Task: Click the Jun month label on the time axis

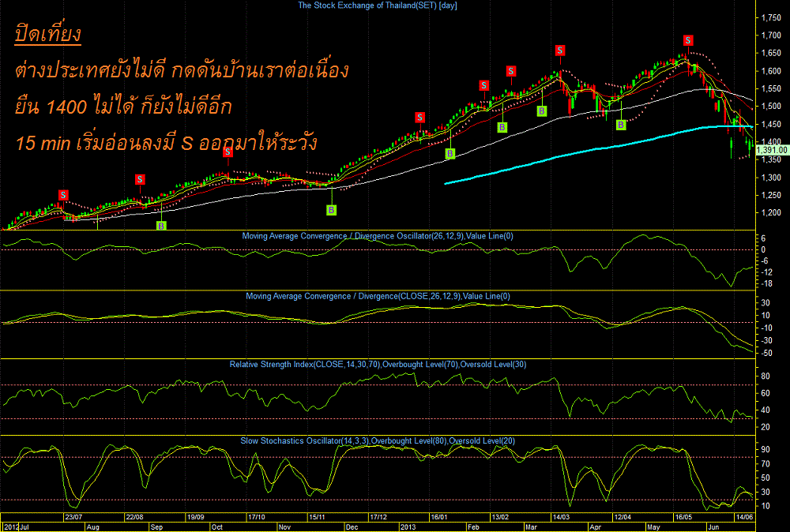Action: point(713,527)
